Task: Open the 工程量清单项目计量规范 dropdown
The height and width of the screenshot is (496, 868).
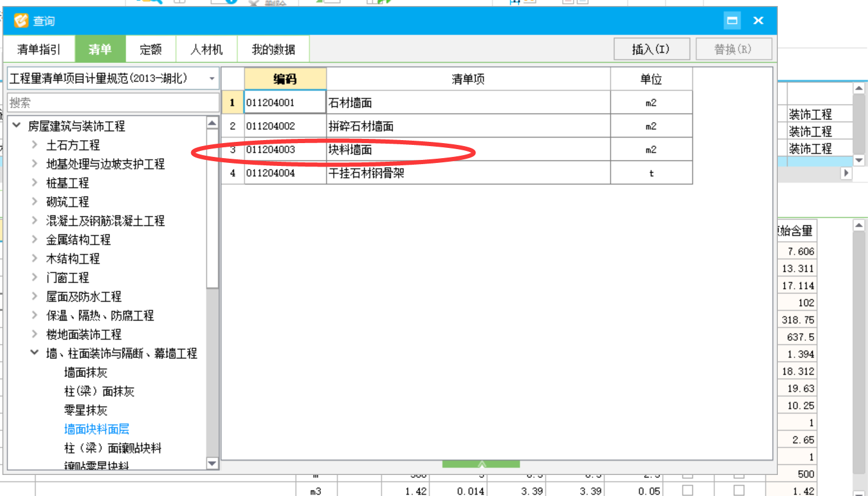Action: 113,78
